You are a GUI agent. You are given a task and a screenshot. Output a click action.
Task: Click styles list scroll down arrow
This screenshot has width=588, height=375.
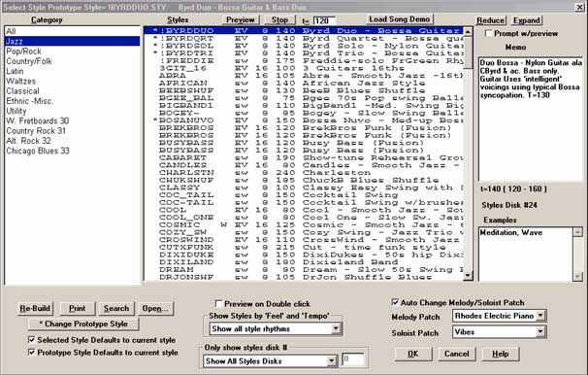click(x=468, y=276)
